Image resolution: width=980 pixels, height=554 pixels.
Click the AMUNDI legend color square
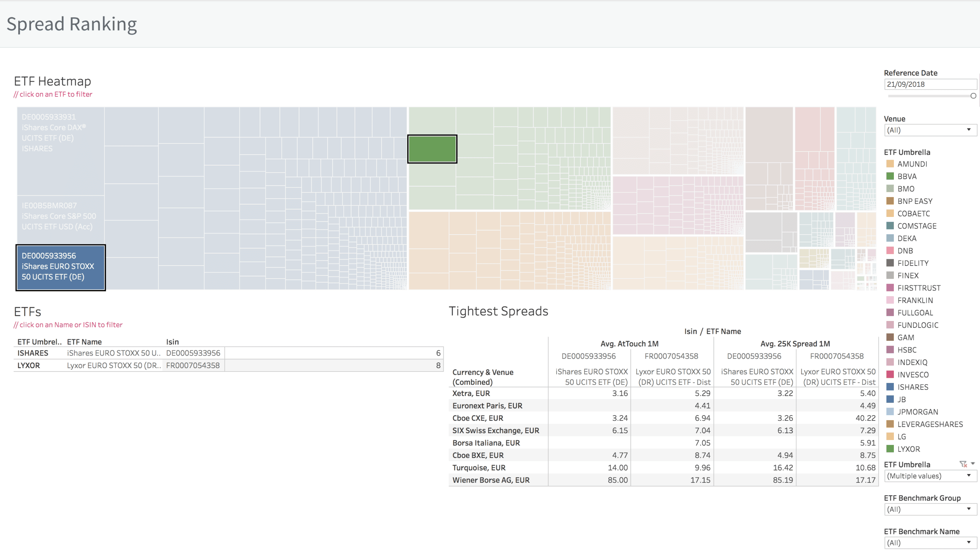(x=890, y=164)
